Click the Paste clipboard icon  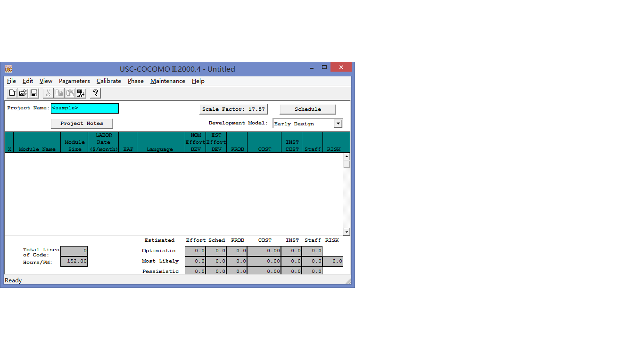pyautogui.click(x=70, y=93)
